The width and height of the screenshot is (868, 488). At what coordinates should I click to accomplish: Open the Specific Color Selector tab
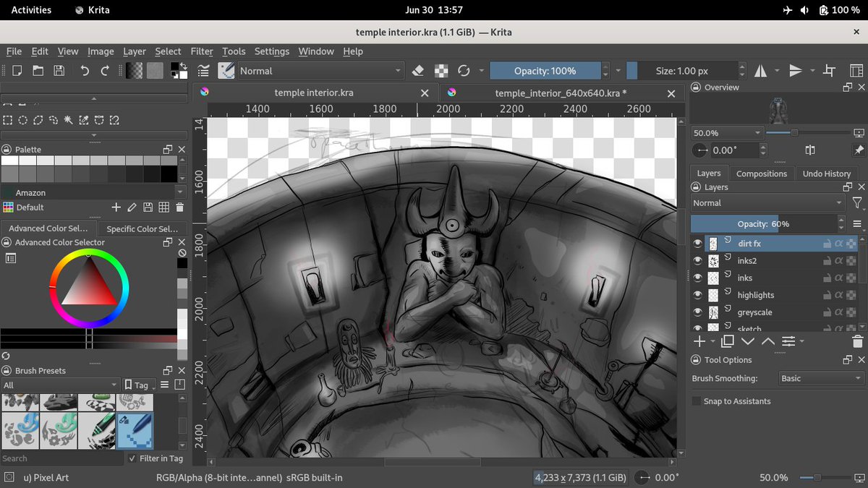142,228
